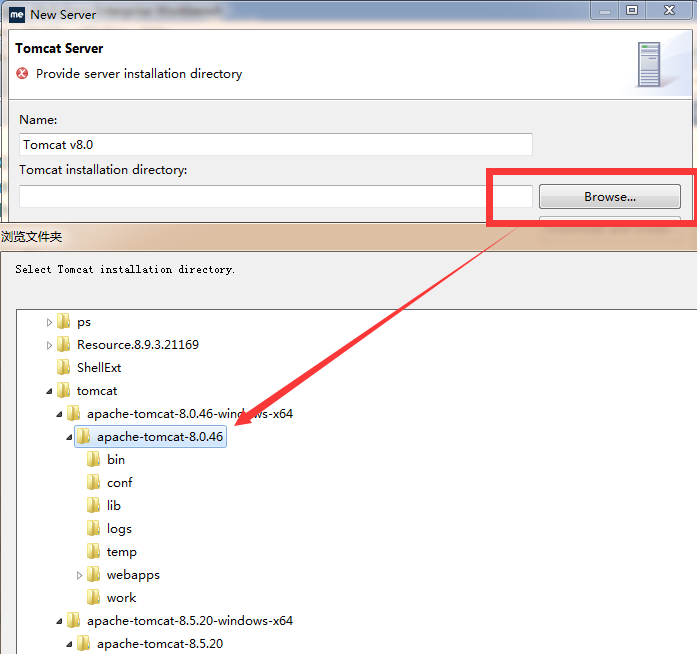Click the bin folder icon
The image size is (697, 654).
click(93, 459)
